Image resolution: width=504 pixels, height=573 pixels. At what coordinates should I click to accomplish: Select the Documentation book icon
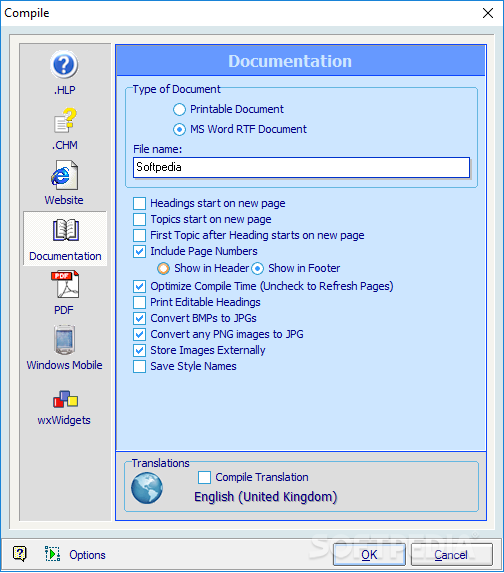tap(65, 230)
